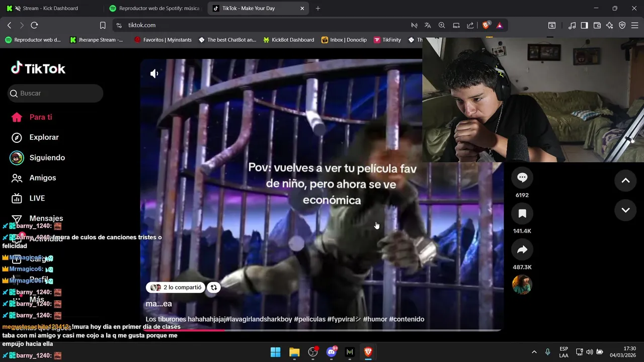
Task: Focus the Buscar search field
Action: pos(55,94)
